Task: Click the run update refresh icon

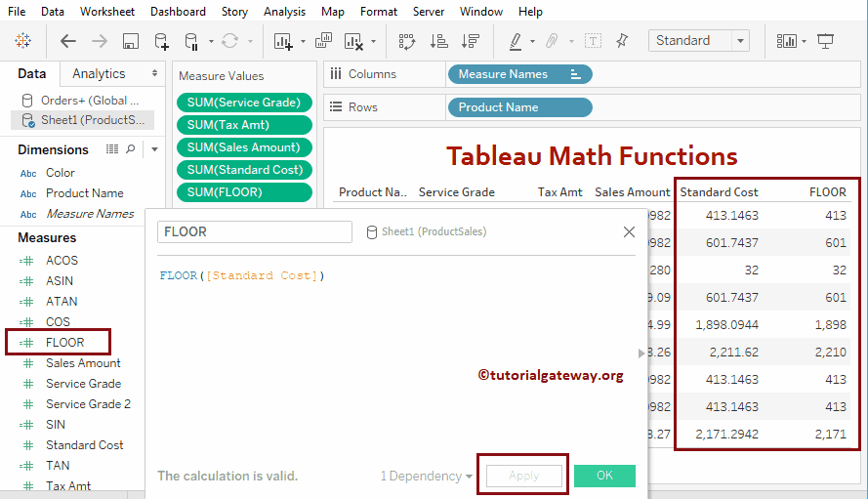Action: pos(229,41)
